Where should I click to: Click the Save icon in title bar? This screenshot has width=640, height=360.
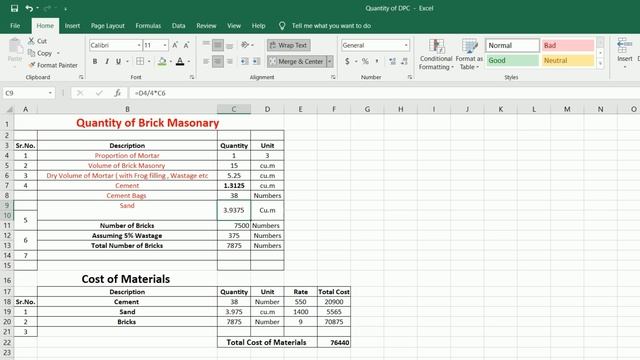[14, 8]
